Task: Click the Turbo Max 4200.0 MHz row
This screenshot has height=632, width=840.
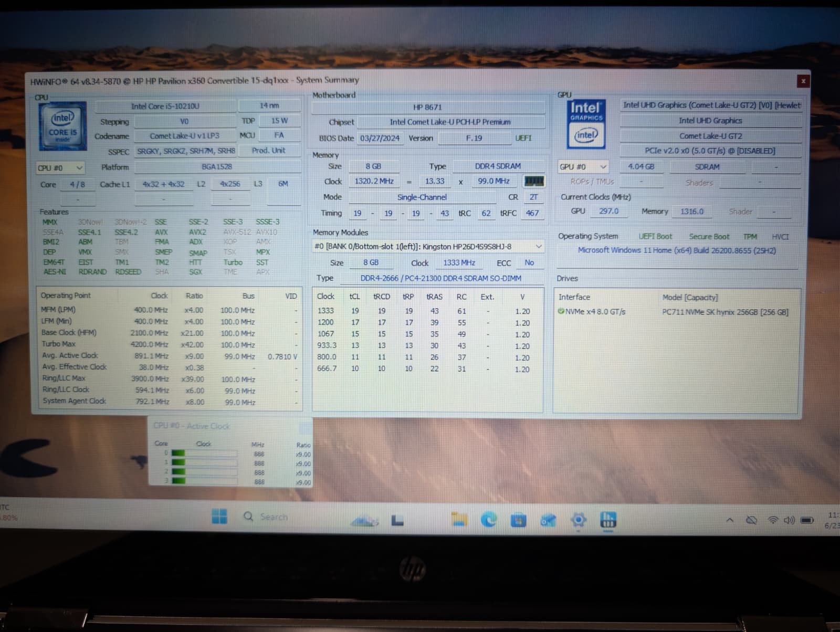Action: (x=170, y=344)
